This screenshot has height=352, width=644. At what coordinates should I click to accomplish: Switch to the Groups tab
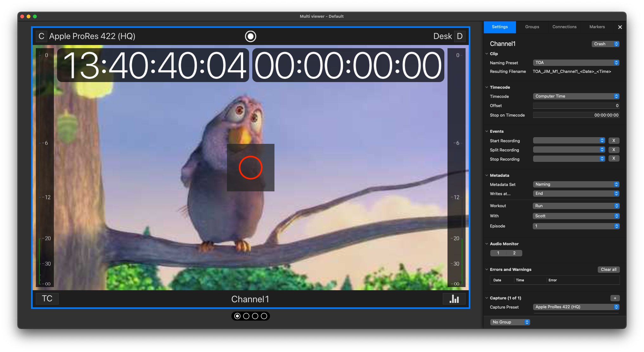pyautogui.click(x=532, y=27)
